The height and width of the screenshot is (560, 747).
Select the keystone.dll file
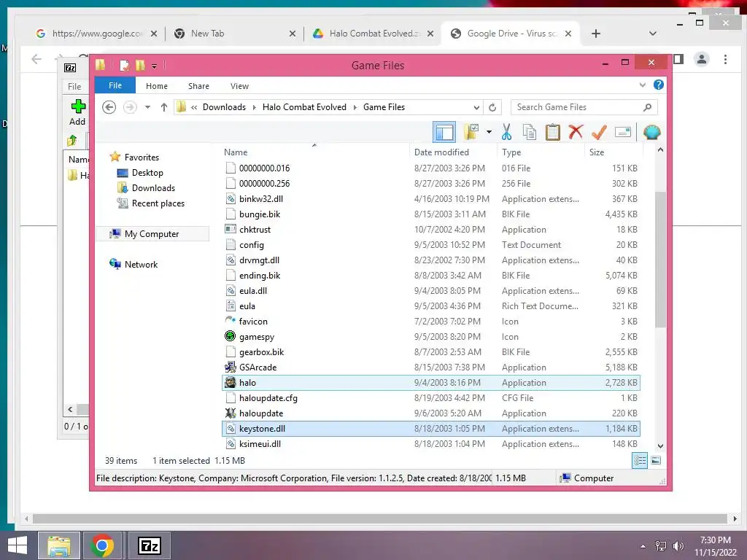point(430,429)
